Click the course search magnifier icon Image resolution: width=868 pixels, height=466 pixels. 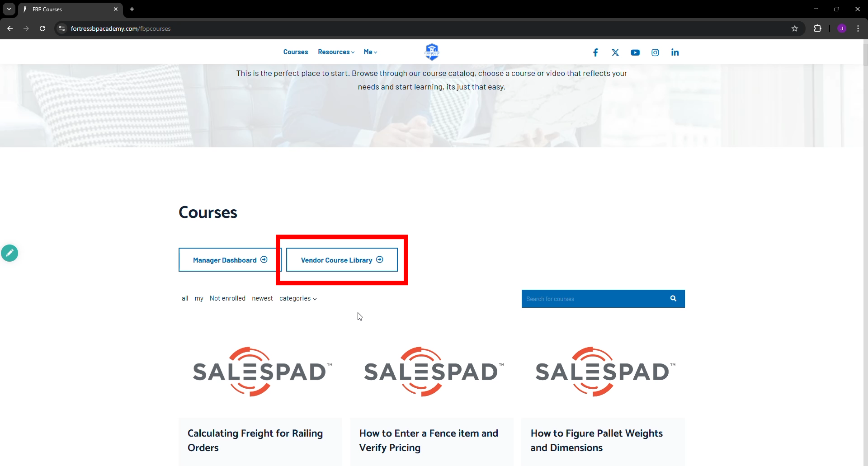click(673, 299)
